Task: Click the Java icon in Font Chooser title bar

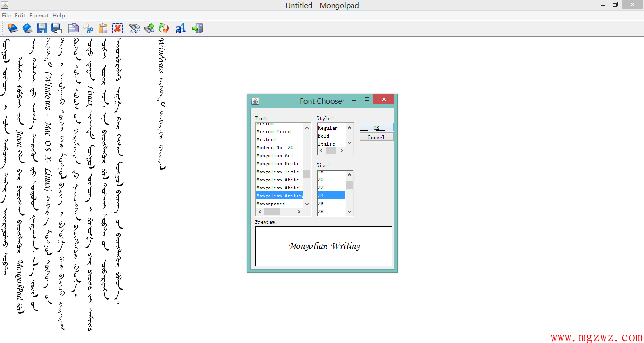Action: [x=255, y=101]
